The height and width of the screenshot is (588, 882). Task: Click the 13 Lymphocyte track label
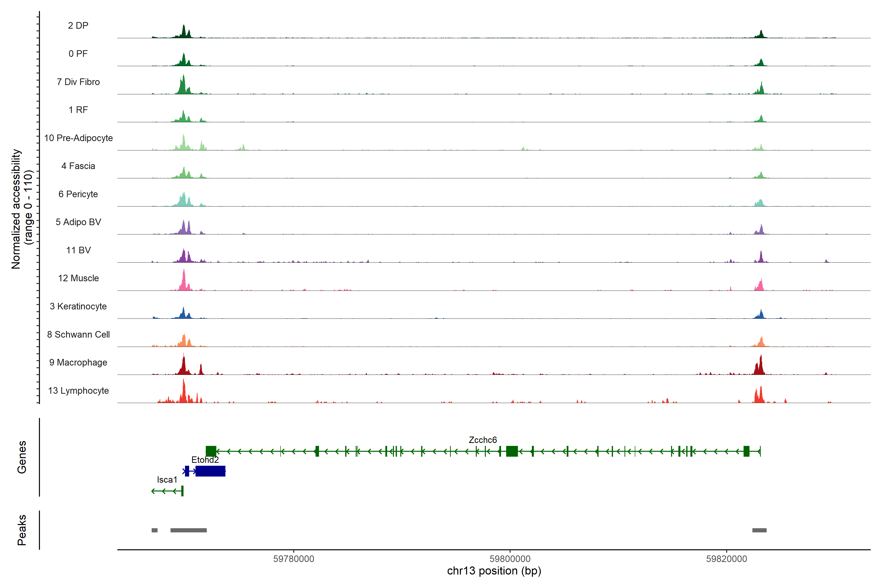coord(78,391)
